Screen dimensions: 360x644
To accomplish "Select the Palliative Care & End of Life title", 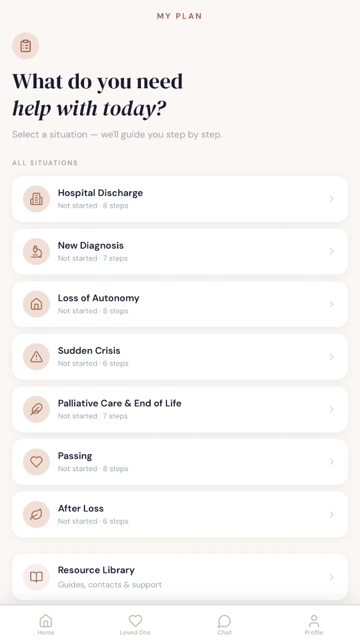I will [x=119, y=403].
